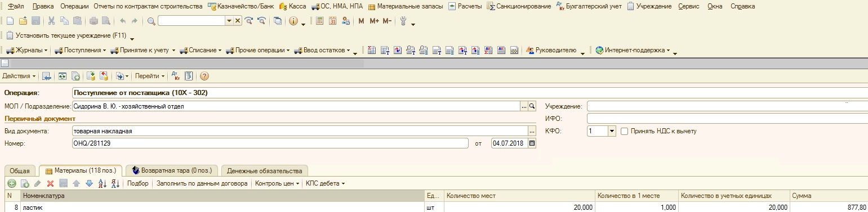Open the Calculator icon
The image size is (868, 212).
coord(319,21)
